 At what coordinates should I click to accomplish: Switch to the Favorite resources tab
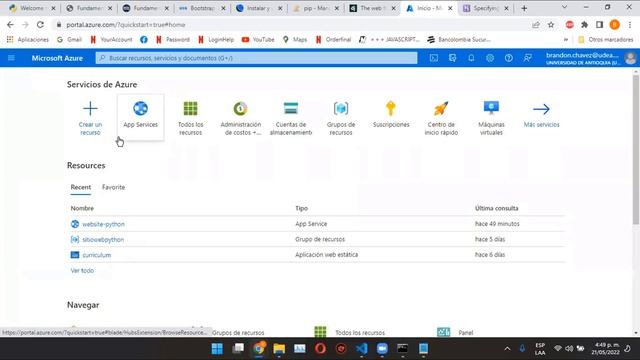pyautogui.click(x=113, y=187)
